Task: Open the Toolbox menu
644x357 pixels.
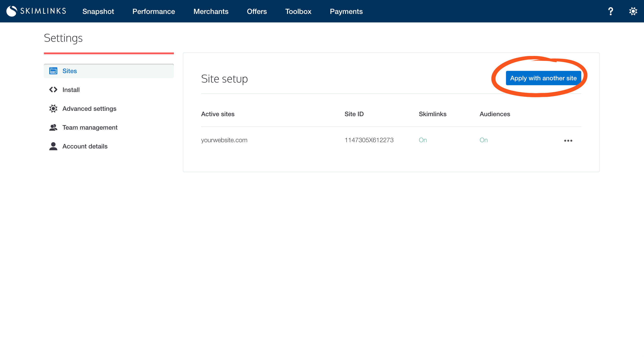Action: (x=298, y=11)
